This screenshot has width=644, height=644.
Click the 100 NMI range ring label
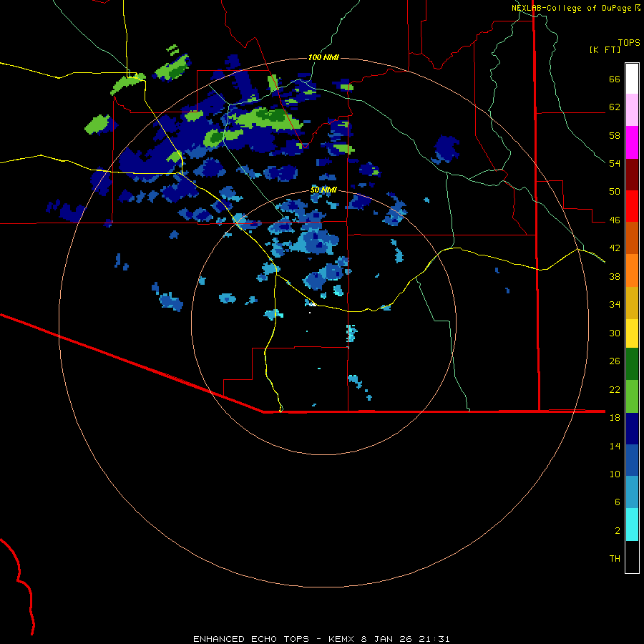323,57
